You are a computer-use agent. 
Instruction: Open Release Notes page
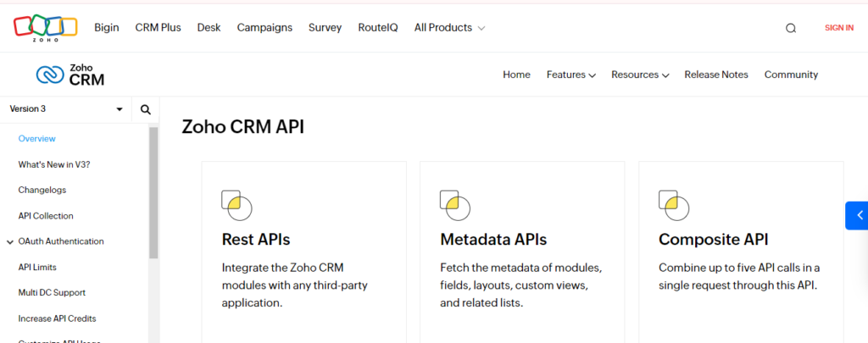[x=715, y=75]
